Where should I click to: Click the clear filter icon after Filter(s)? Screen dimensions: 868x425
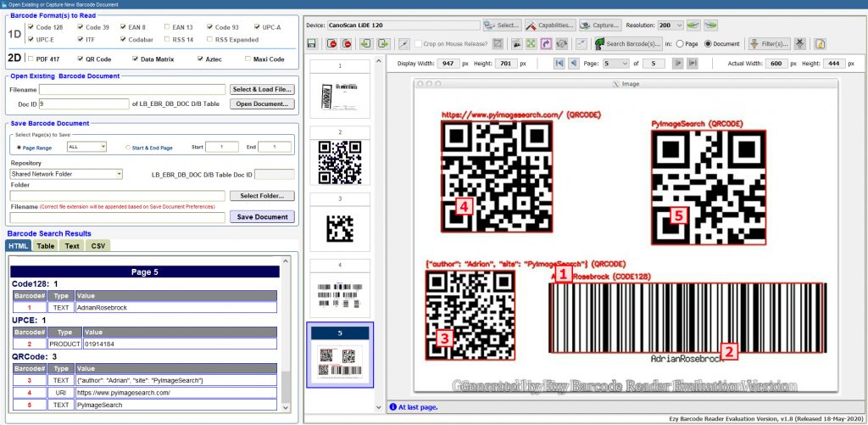click(799, 44)
